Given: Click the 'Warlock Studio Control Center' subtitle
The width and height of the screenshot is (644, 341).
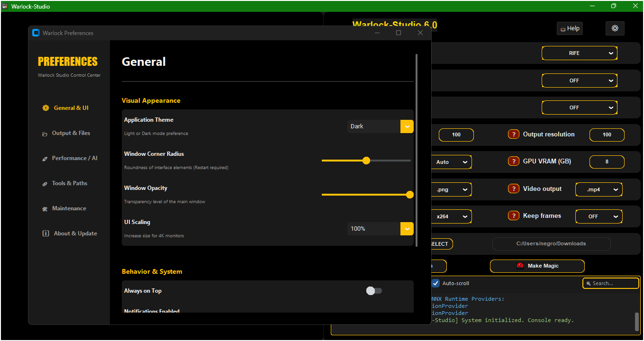Looking at the screenshot, I should pyautogui.click(x=69, y=75).
